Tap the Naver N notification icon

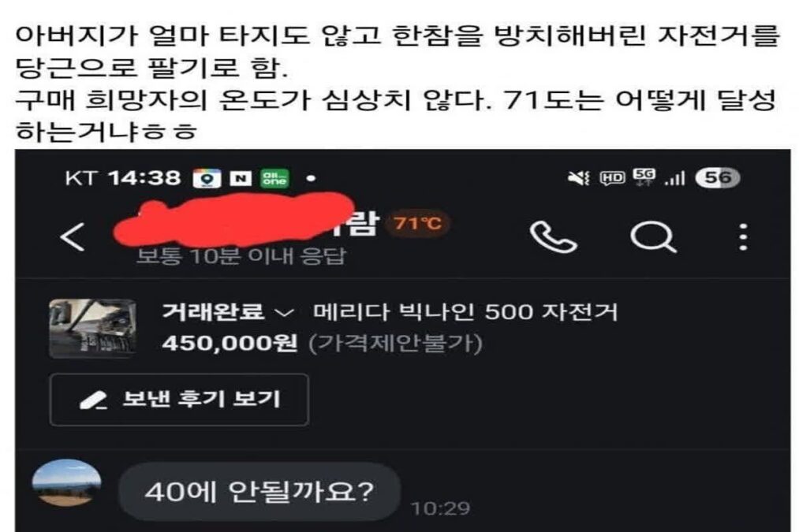[241, 179]
